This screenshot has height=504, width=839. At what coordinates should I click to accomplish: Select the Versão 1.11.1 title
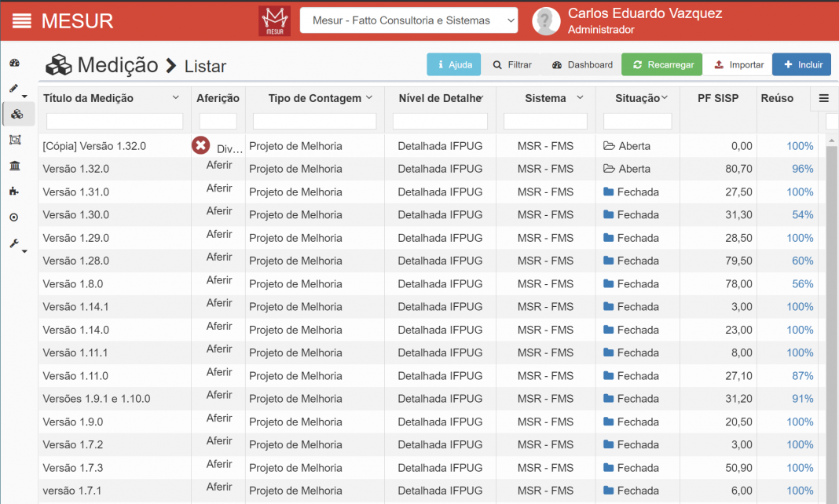point(75,352)
